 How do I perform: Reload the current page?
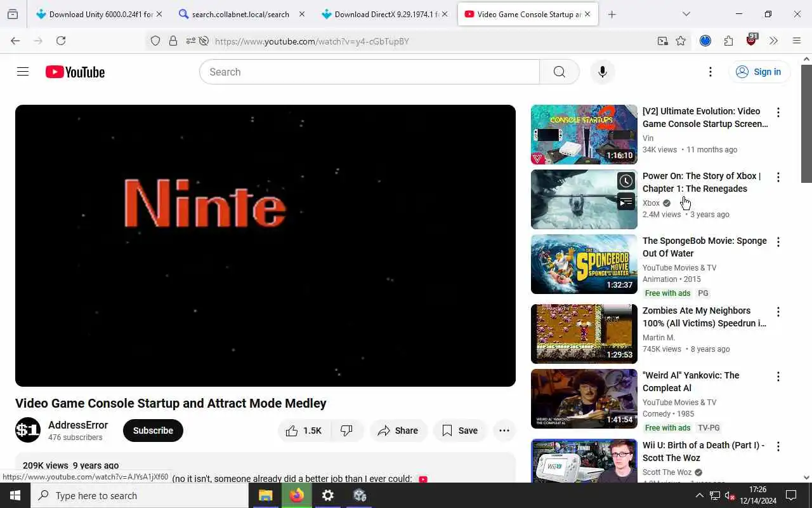tap(61, 41)
